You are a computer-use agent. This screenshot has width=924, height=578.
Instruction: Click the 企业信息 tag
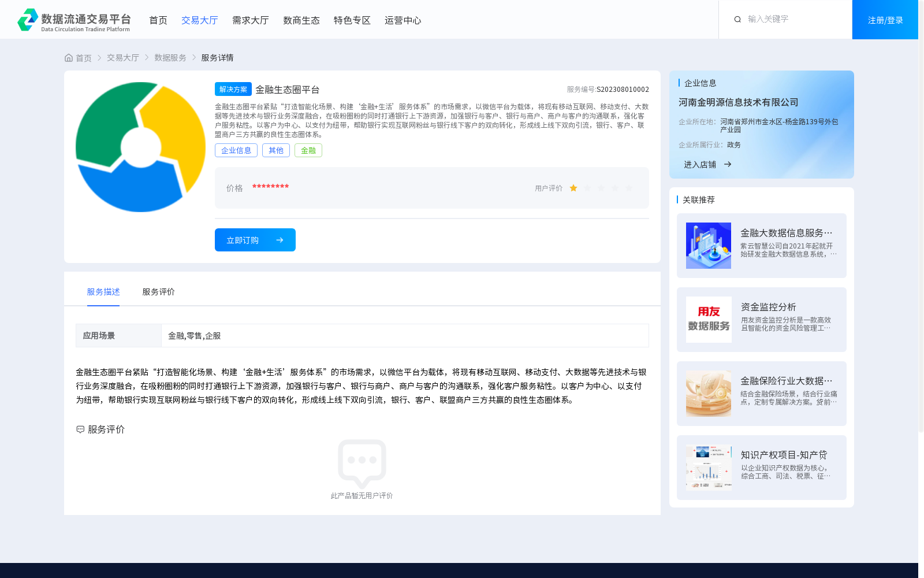pyautogui.click(x=236, y=150)
